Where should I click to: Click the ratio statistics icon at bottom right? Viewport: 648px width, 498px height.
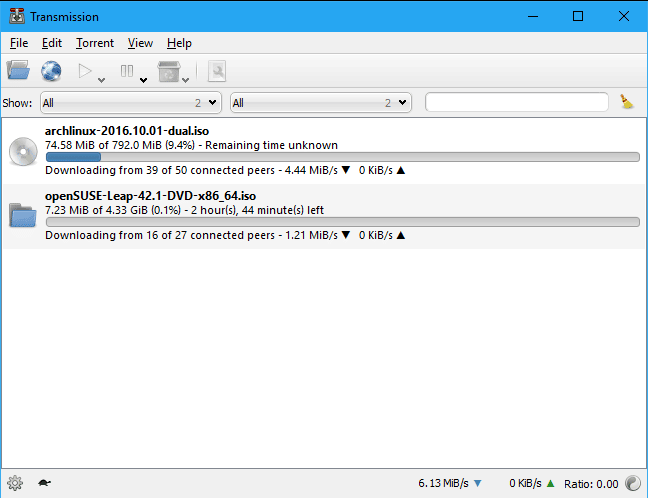633,483
